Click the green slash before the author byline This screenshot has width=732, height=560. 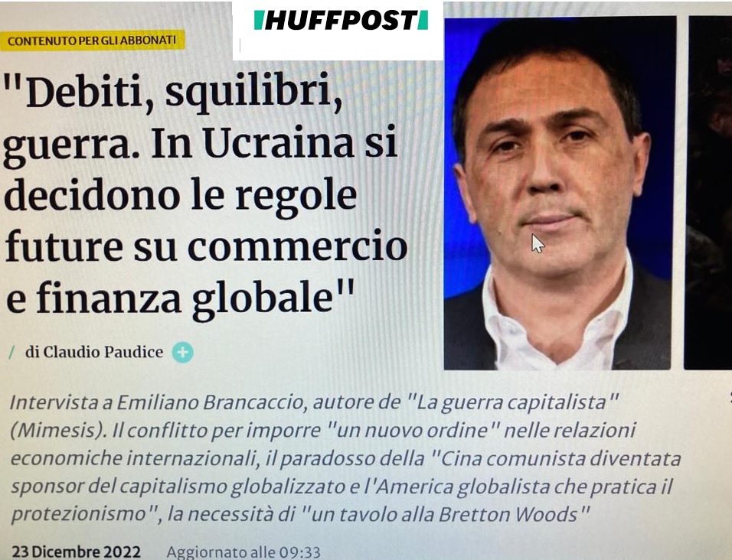coord(11,353)
